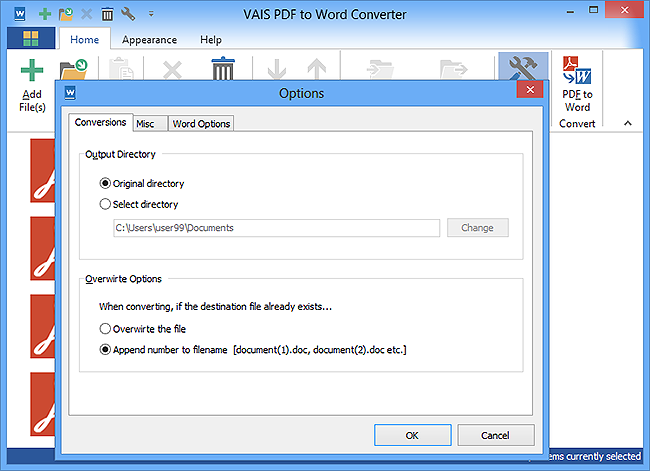Select first PDF thumbnail in file list
Viewport: 650px width, 471px height.
click(x=42, y=170)
